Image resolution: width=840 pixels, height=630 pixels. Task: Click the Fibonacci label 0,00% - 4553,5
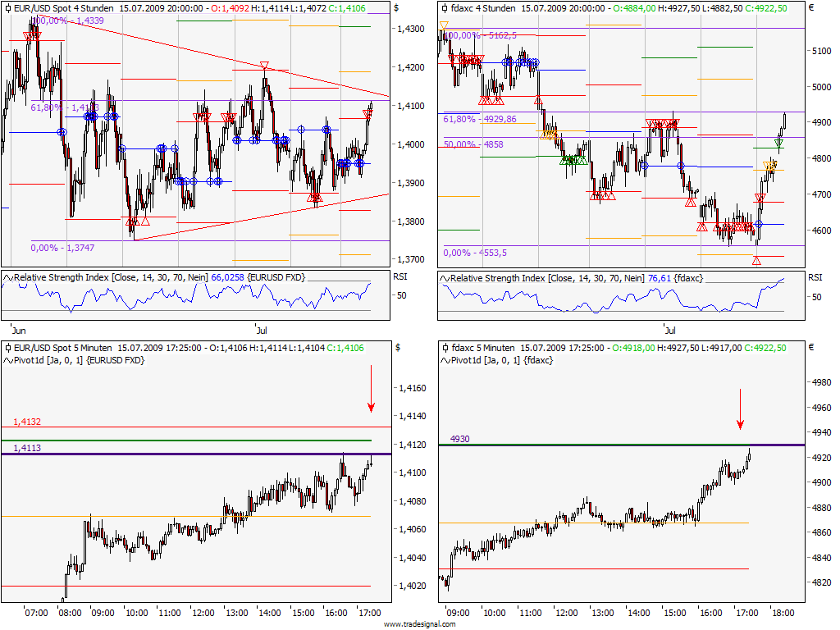475,253
